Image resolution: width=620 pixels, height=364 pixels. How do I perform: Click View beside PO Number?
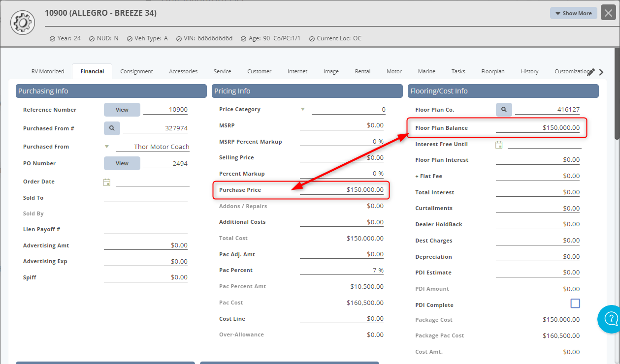point(122,163)
